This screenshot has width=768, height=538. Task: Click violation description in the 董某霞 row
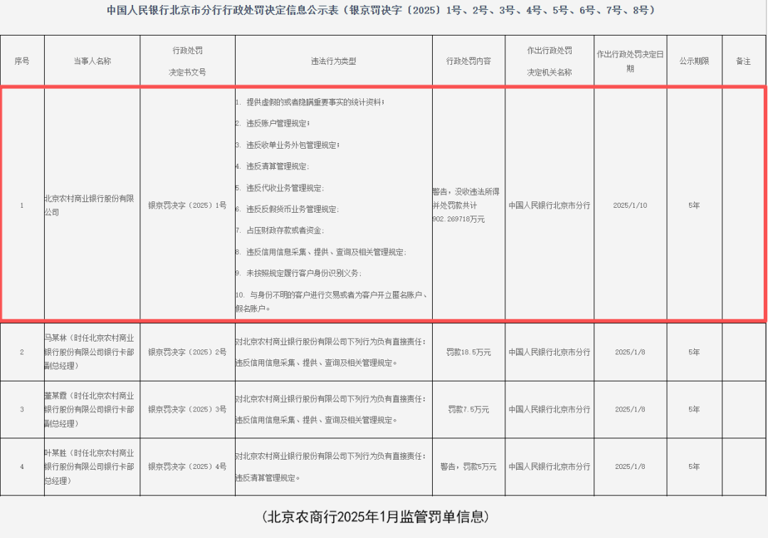(x=331, y=409)
